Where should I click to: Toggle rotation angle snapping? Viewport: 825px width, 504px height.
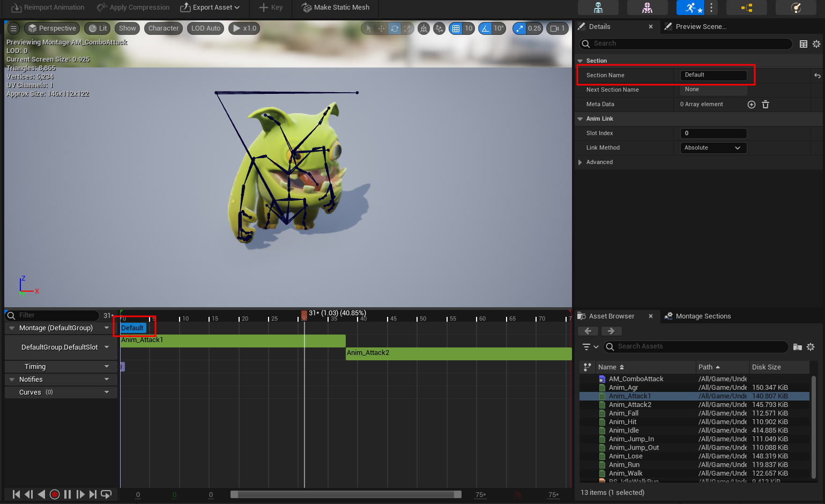tap(485, 28)
